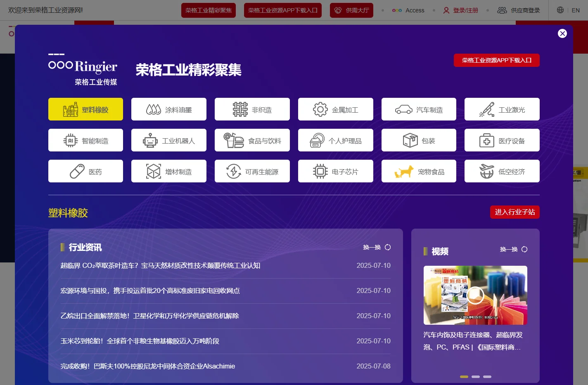Open the 食品与饮料 food category
Image resolution: width=588 pixels, height=385 pixels.
(252, 140)
